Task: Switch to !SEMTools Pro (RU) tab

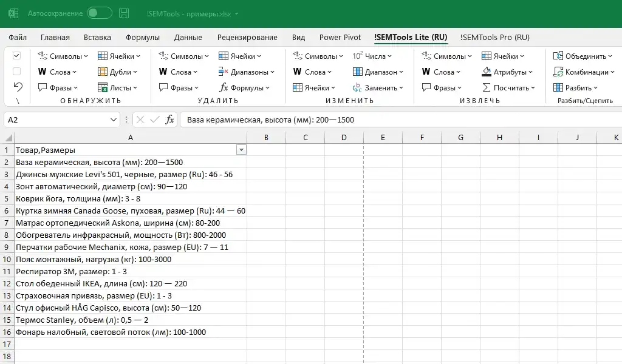Action: [x=494, y=37]
